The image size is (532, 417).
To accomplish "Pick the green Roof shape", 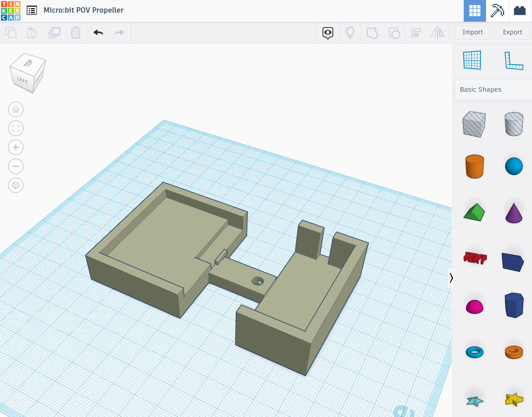I will click(474, 212).
